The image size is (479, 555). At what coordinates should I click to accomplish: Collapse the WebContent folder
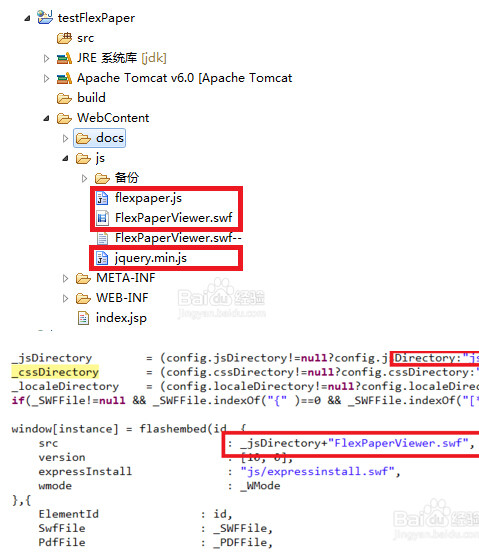pyautogui.click(x=46, y=118)
